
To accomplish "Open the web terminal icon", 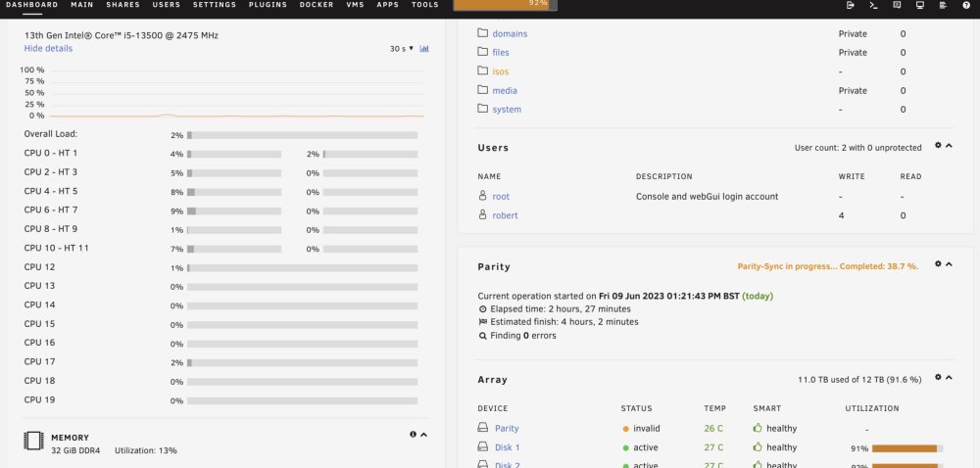I will click(x=874, y=5).
